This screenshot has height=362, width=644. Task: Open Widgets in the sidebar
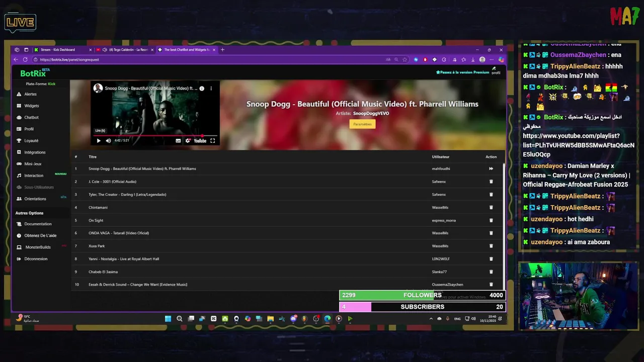[31, 106]
